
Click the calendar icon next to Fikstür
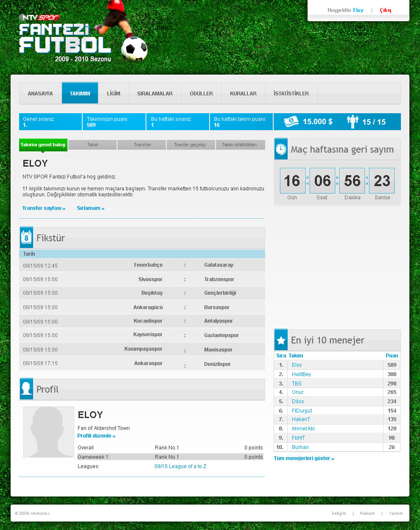coord(26,238)
